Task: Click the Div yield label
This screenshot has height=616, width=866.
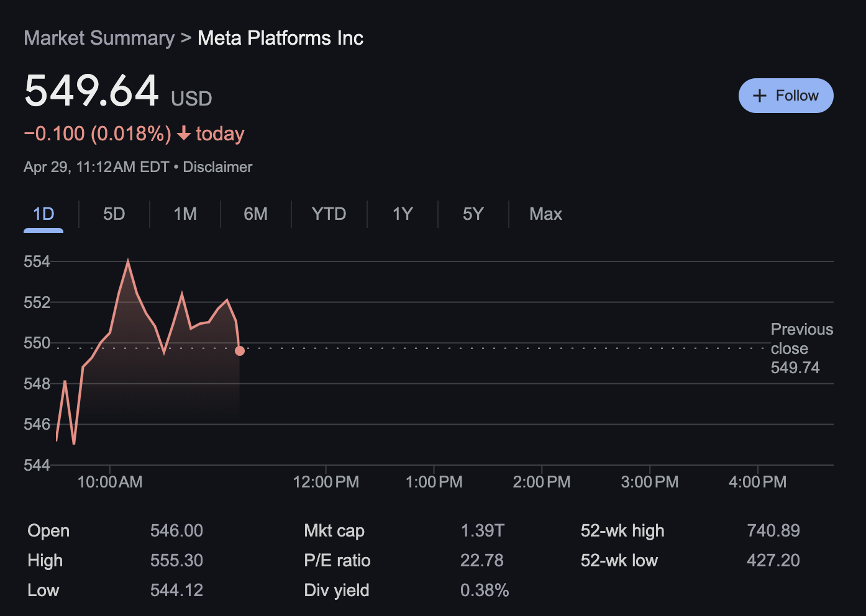Action: [337, 591]
